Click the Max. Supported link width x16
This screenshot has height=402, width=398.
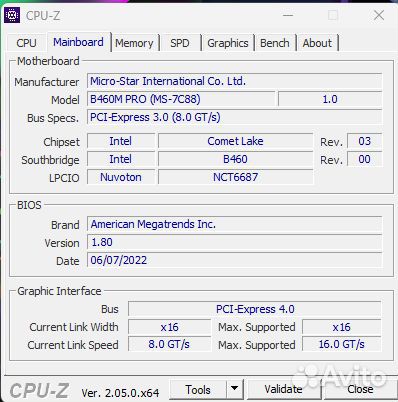pyautogui.click(x=342, y=327)
